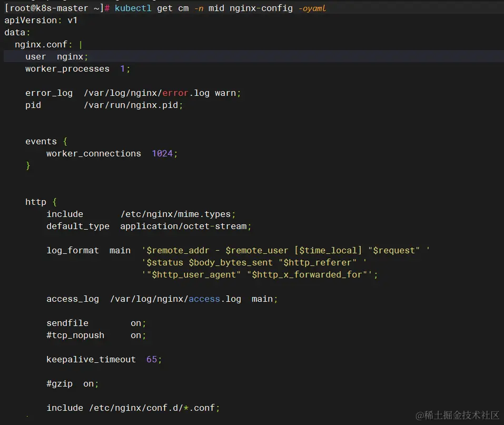Click the 'apiVersion: v1' line
Image resolution: width=504 pixels, height=425 pixels.
(41, 20)
